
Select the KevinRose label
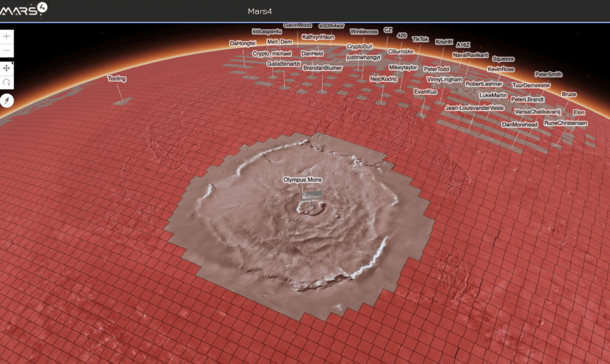(500, 69)
